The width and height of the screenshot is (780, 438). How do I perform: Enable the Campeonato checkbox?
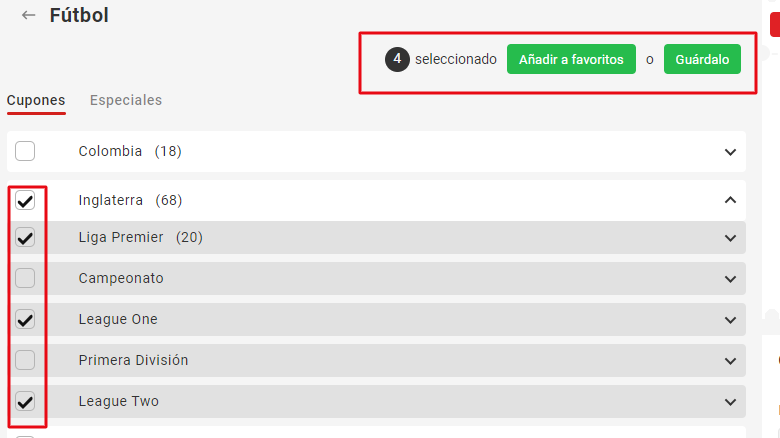25,278
